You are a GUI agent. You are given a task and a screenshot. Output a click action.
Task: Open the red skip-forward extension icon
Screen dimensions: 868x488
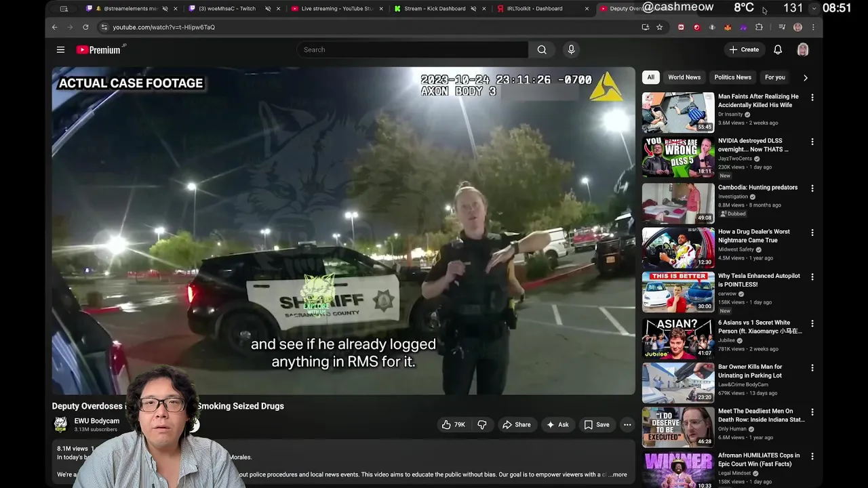click(681, 27)
